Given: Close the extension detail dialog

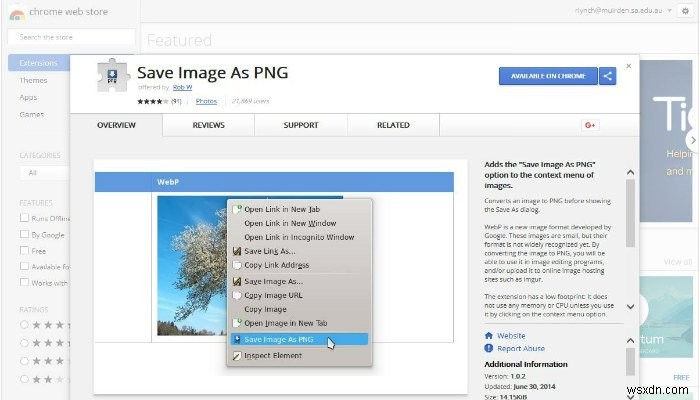Looking at the screenshot, I should 629,66.
